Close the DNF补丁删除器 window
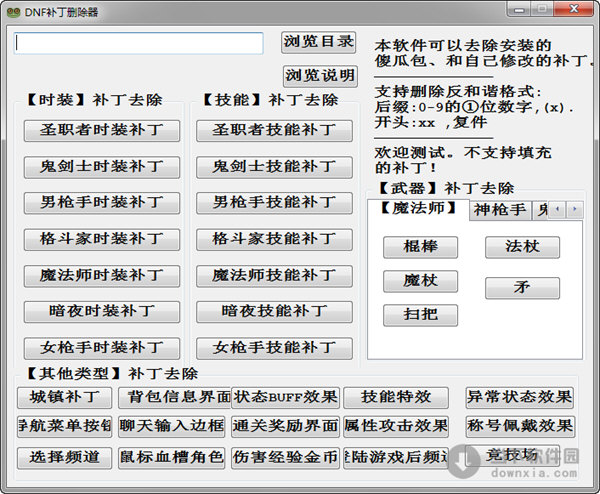This screenshot has height=494, width=600. tap(574, 9)
